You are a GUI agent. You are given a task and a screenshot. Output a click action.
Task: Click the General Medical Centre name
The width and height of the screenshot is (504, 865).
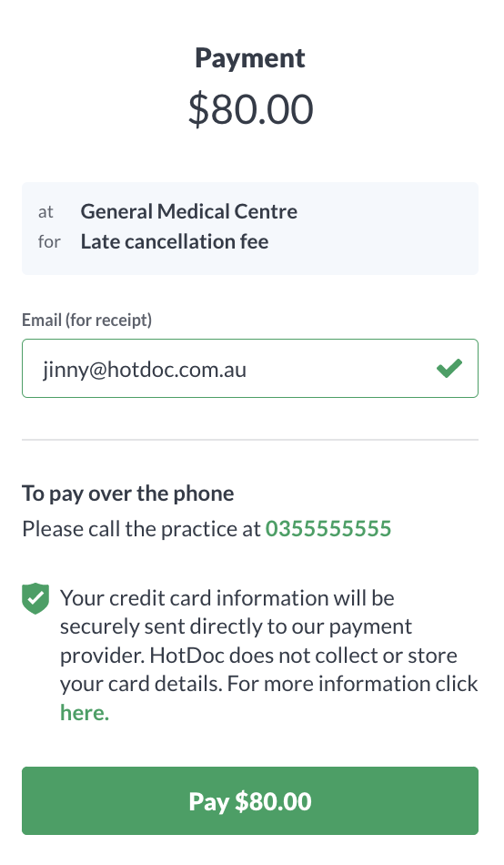tap(189, 211)
